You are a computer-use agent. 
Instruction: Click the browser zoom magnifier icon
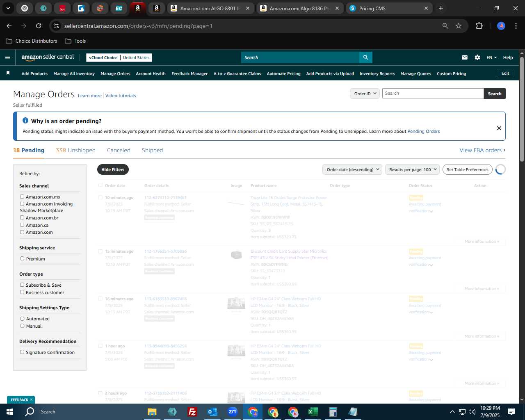click(445, 26)
